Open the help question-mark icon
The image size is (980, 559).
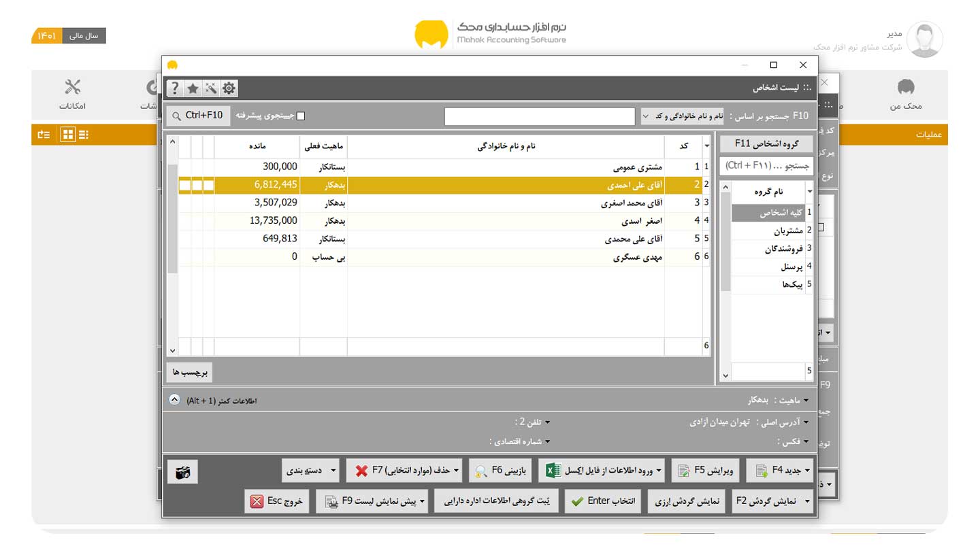click(x=175, y=88)
